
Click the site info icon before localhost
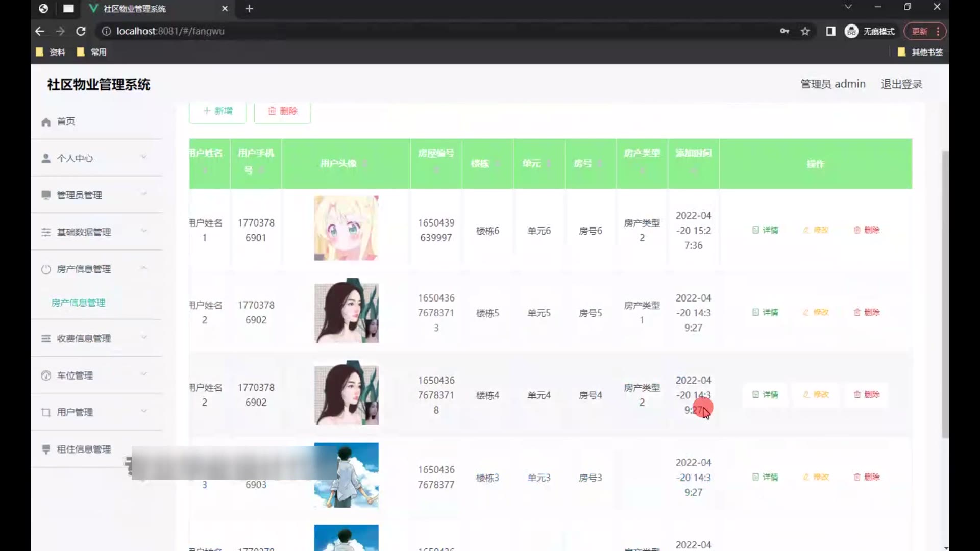pos(106,31)
